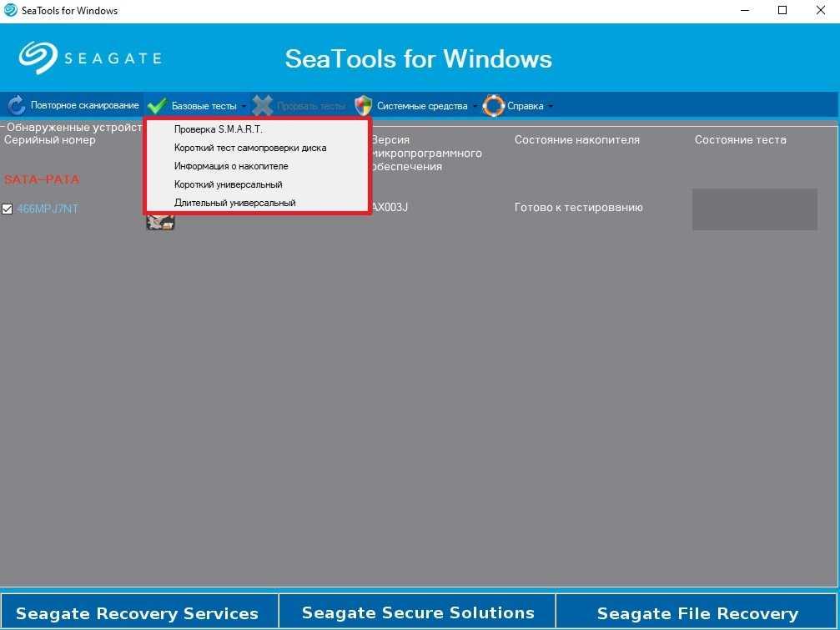Click the drive icon for 466MPJ7NT
Screen dimensions: 840x630
tap(160, 222)
